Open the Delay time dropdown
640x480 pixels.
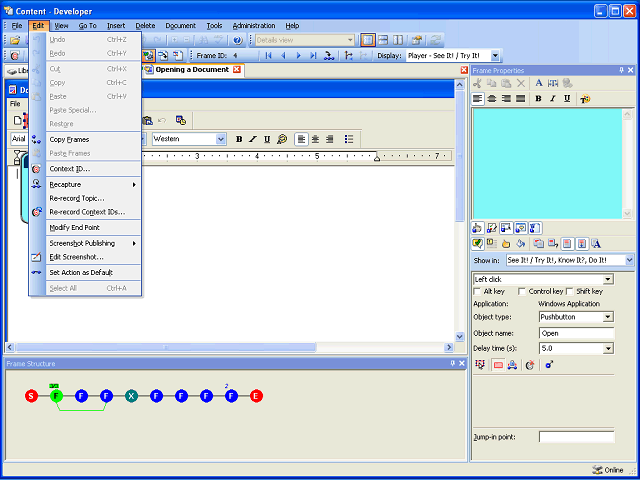[608, 349]
